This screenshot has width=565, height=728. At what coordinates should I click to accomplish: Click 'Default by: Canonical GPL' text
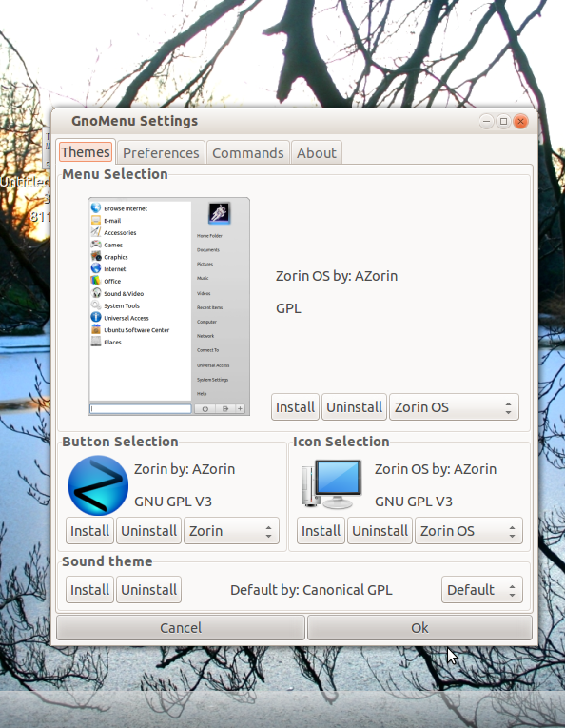[311, 590]
